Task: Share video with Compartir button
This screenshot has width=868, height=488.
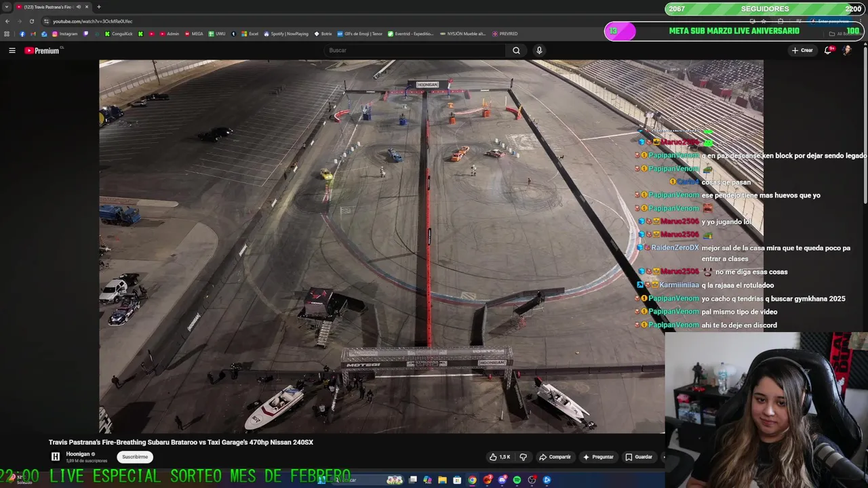Action: (555, 457)
